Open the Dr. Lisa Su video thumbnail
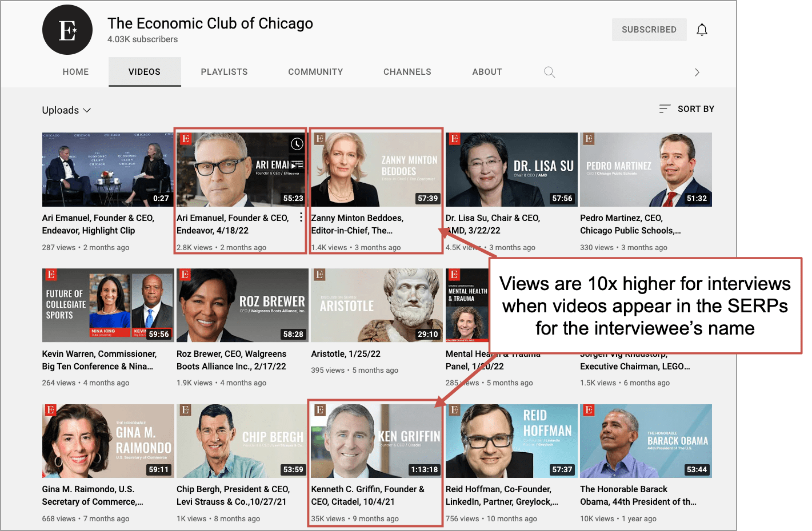812x531 pixels. (511, 170)
